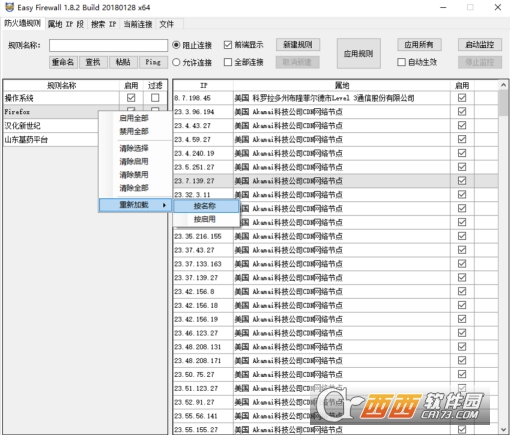Switch to the 防火墙规则 tab

[x=22, y=23]
